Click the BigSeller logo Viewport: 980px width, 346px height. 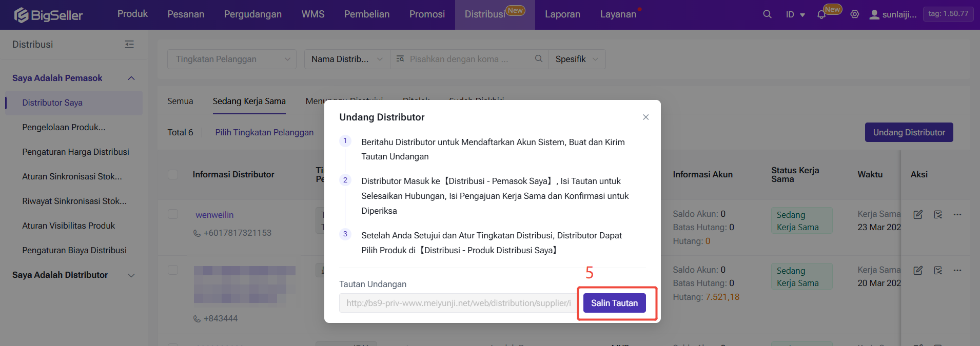click(49, 15)
